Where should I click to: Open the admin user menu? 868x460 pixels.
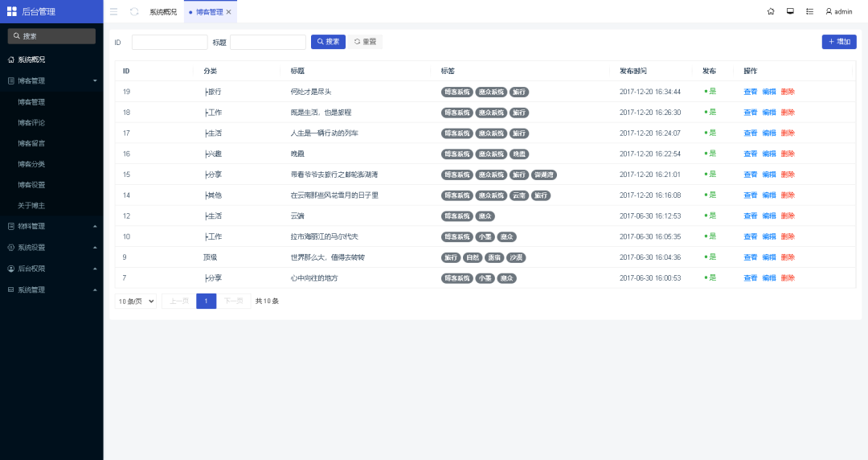click(838, 11)
